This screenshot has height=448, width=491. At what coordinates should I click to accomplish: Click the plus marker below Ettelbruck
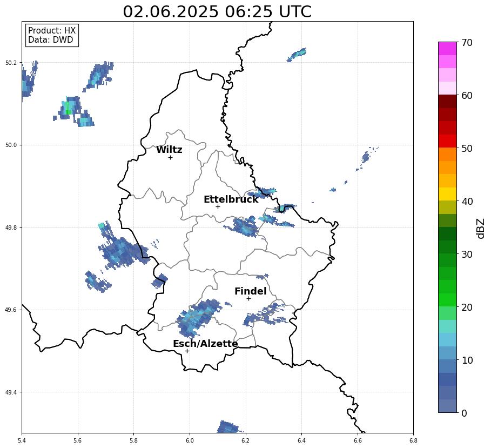(218, 207)
